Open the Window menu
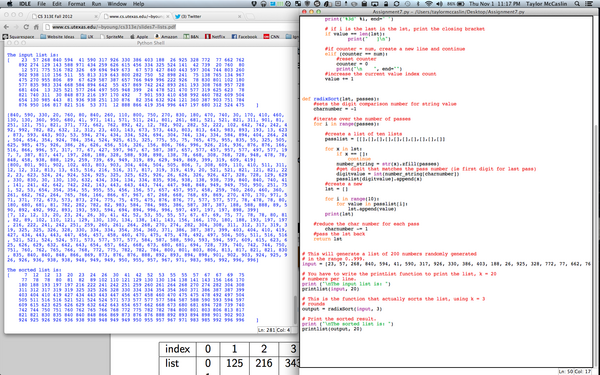Screen dimensions: 600x375 117,3
